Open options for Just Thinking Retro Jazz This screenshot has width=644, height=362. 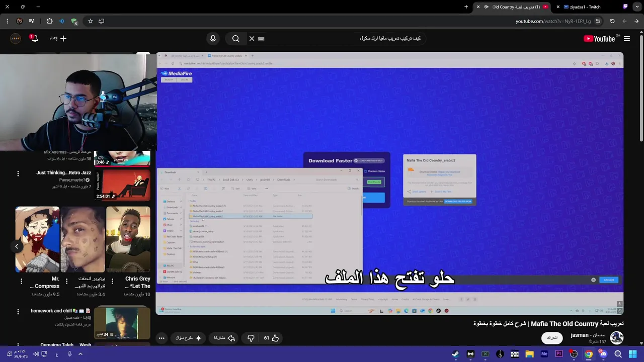coord(18,173)
